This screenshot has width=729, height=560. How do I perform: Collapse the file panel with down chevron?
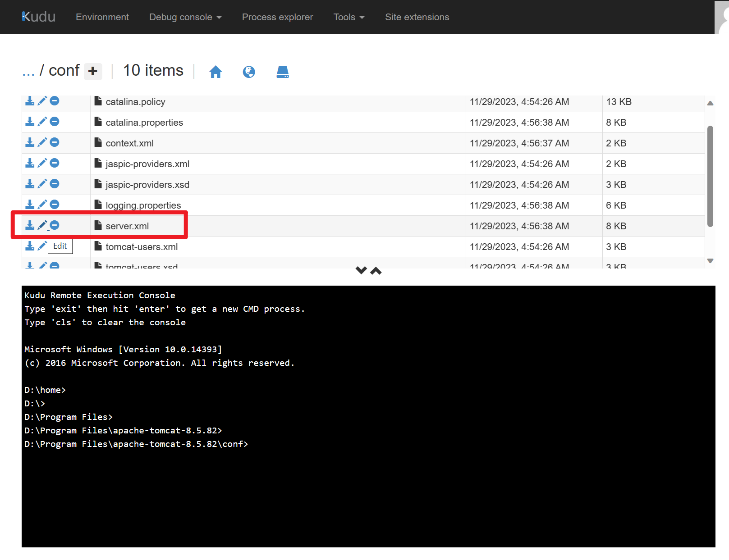pyautogui.click(x=361, y=270)
